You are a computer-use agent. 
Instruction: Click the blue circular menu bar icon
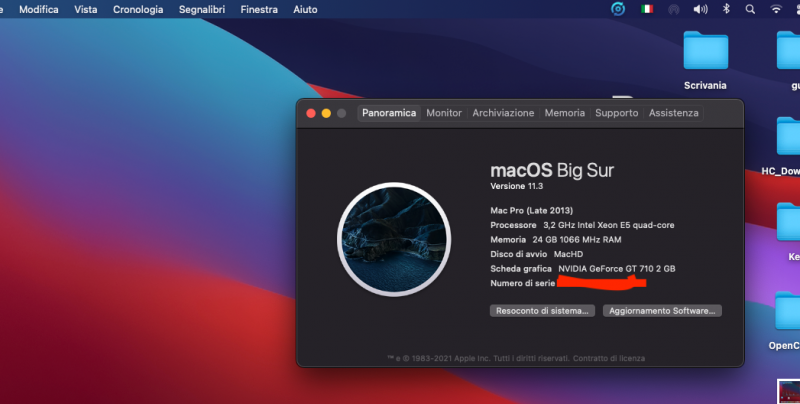coord(618,9)
